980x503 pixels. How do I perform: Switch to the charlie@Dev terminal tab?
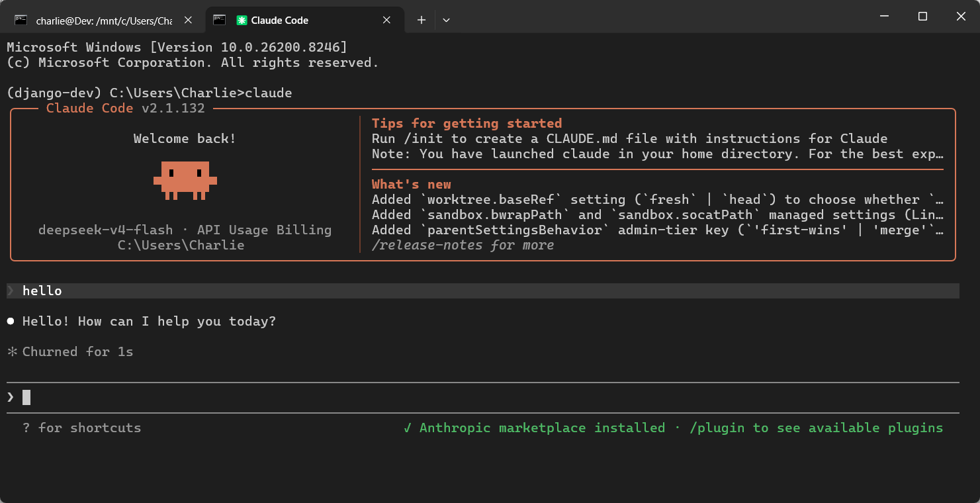(x=105, y=20)
